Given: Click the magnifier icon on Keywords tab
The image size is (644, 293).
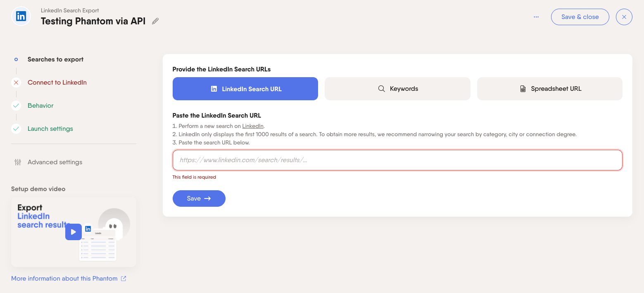Looking at the screenshot, I should point(382,89).
